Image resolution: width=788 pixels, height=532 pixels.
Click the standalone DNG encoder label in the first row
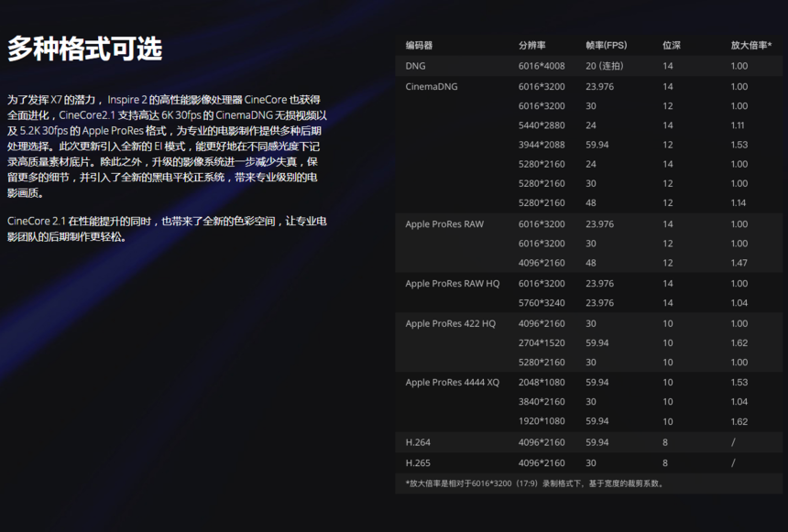(x=415, y=66)
